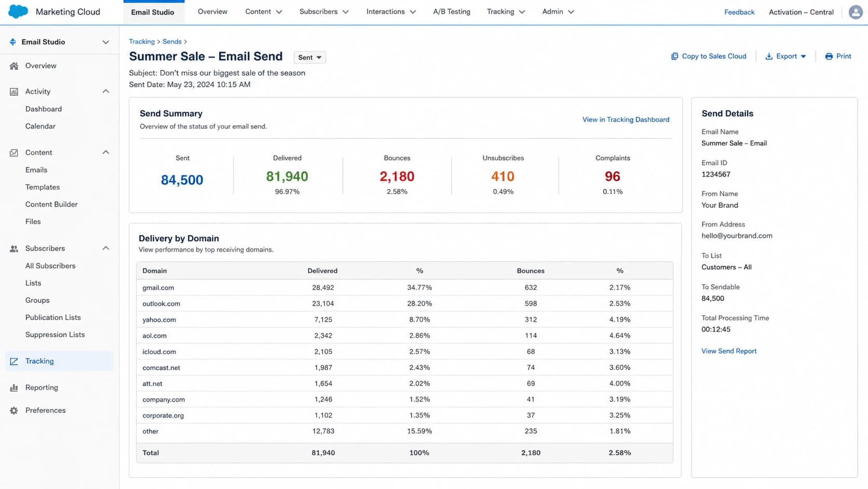This screenshot has height=489, width=868.
Task: Open Groups in the sidebar
Action: click(37, 300)
